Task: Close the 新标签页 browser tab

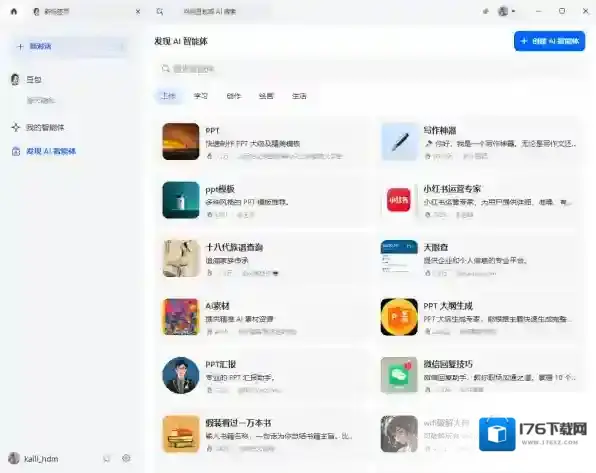Action: [x=138, y=12]
